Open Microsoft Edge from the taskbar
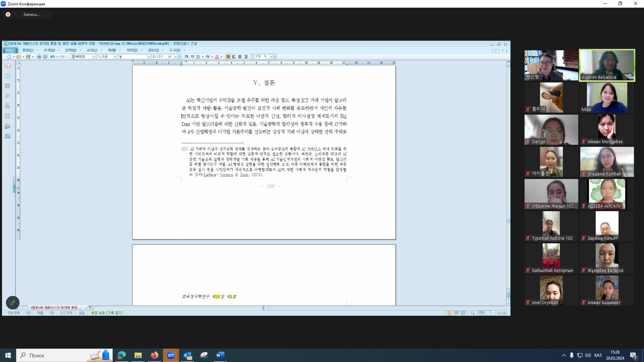The width and height of the screenshot is (644, 362). click(x=122, y=355)
